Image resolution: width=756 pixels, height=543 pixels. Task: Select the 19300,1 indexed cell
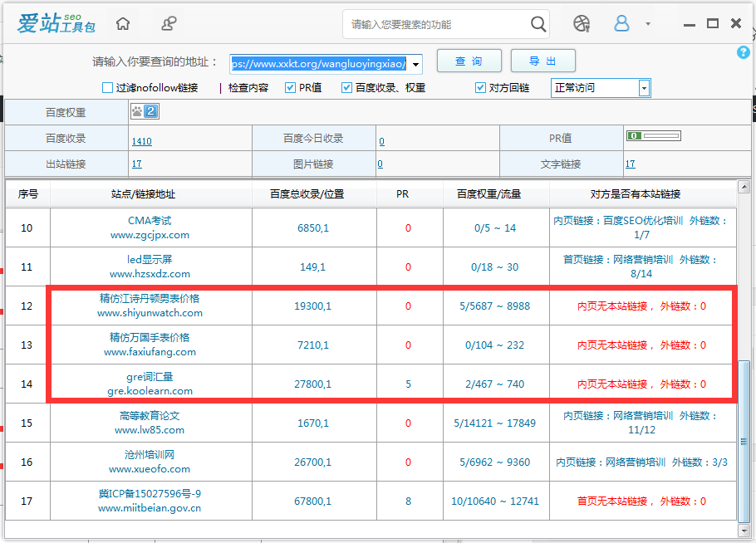[313, 306]
